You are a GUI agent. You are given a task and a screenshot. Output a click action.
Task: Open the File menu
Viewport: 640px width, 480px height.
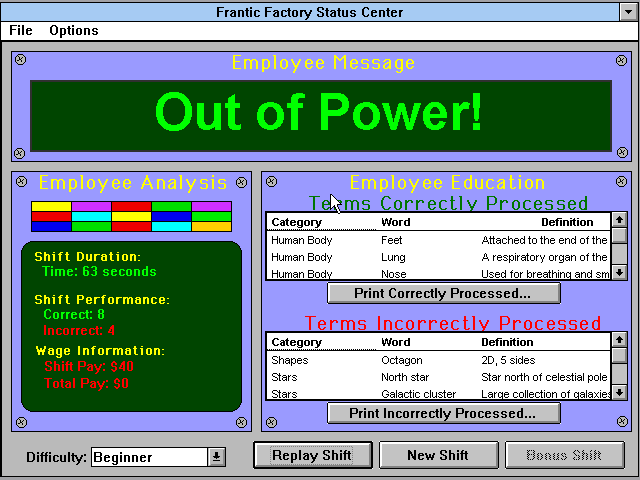click(x=21, y=31)
